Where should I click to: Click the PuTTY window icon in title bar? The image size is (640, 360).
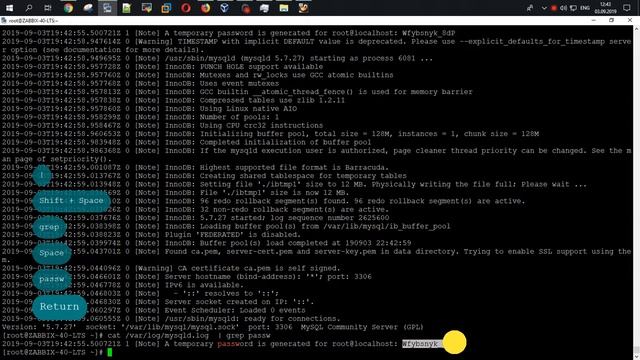(x=4, y=20)
